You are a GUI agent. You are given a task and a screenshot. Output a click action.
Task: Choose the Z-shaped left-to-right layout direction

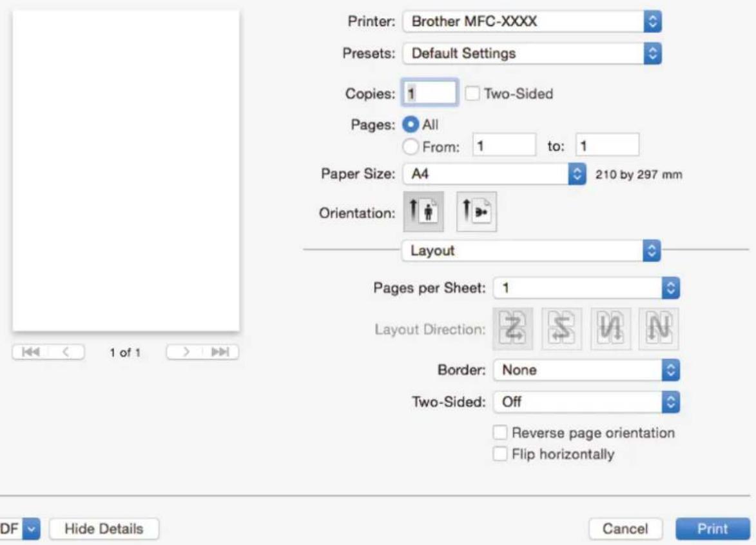(513, 328)
